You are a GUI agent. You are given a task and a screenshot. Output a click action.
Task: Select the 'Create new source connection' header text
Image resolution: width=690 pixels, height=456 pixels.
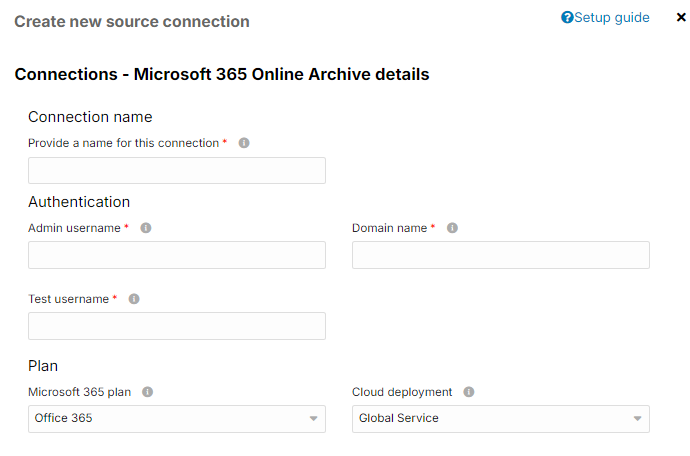132,22
